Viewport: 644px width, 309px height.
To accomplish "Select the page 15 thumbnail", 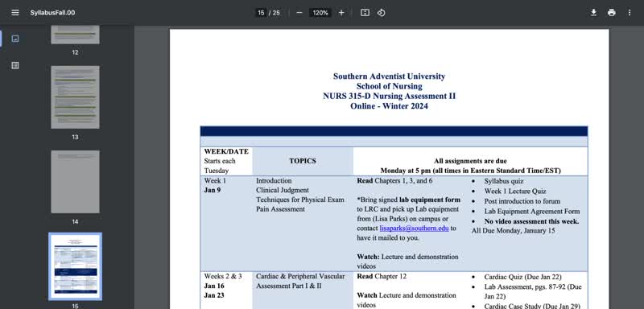I will [x=75, y=266].
